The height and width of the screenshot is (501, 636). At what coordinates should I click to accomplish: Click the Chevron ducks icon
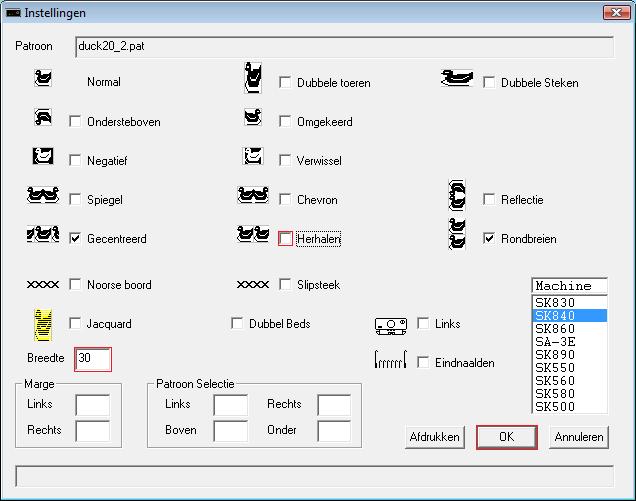(253, 196)
